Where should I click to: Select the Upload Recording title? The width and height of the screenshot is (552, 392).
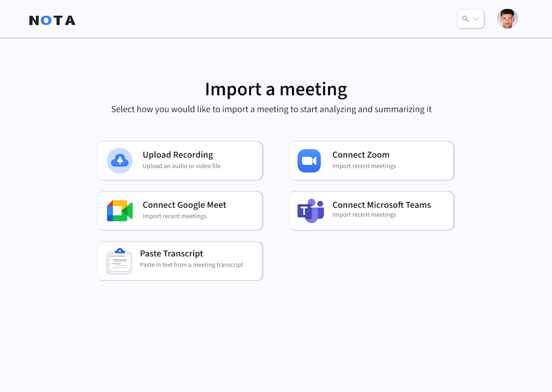pyautogui.click(x=178, y=155)
